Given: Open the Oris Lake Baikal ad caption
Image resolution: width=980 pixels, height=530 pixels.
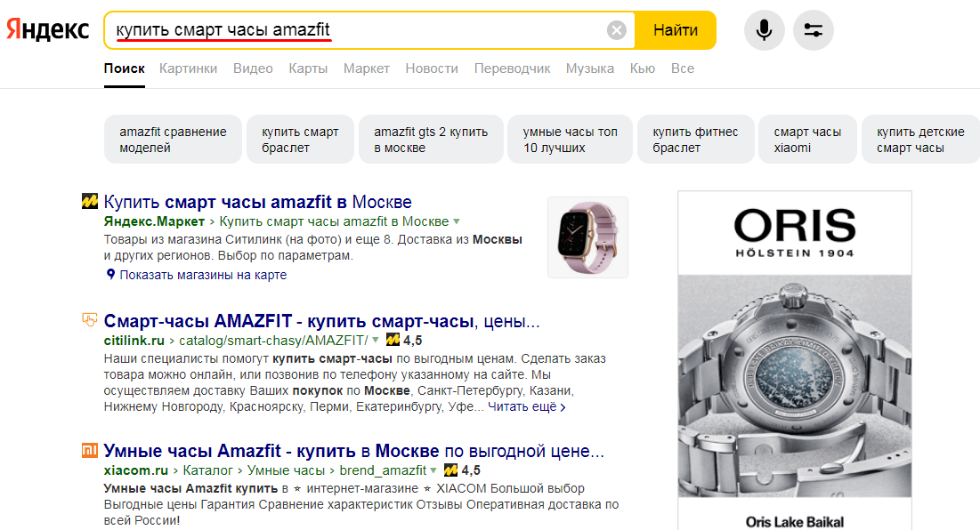Looking at the screenshot, I should 794,521.
